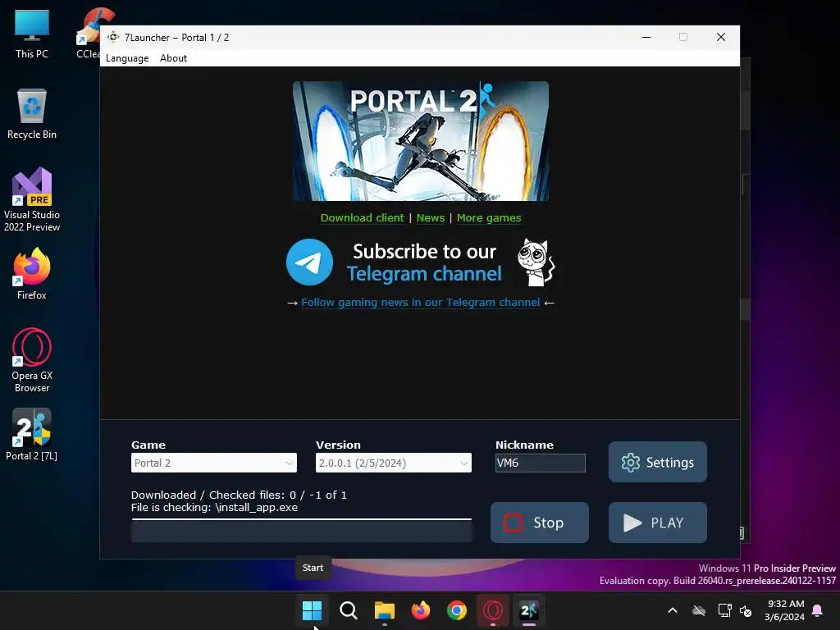Click the Windows Start button

pos(312,610)
